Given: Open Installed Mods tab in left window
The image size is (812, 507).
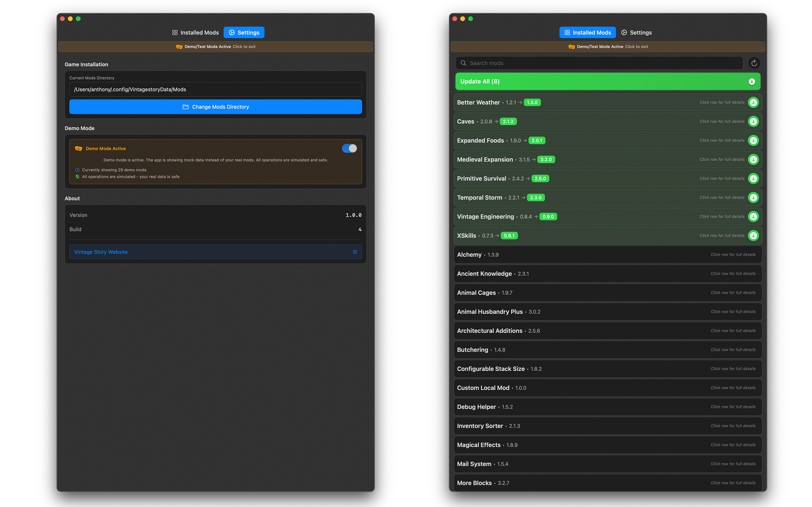Looking at the screenshot, I should tap(195, 33).
